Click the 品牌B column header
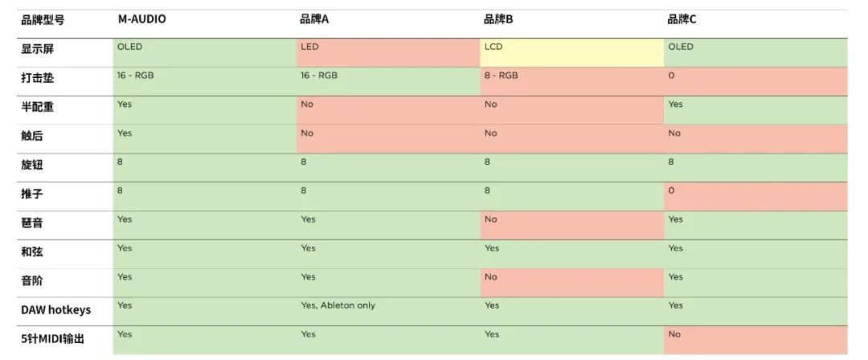The width and height of the screenshot is (868, 360). click(x=498, y=19)
